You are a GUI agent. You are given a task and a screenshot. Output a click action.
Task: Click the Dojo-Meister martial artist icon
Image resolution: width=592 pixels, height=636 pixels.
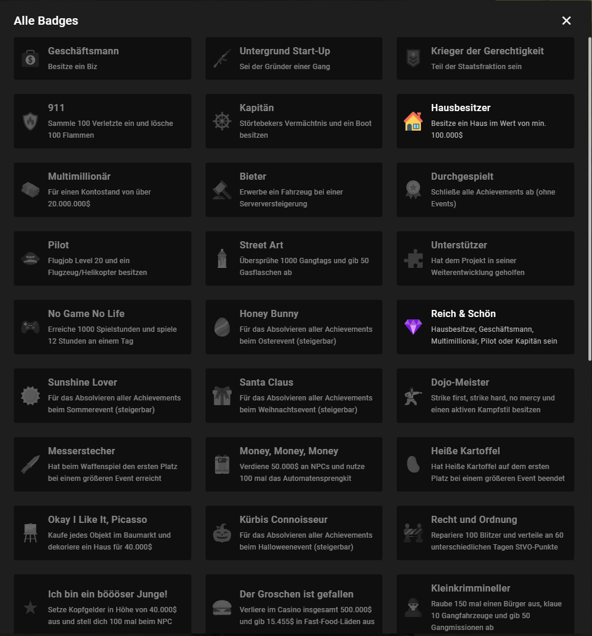[413, 395]
